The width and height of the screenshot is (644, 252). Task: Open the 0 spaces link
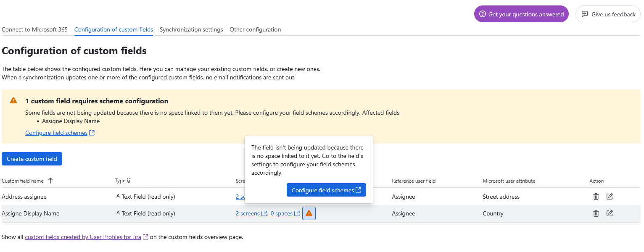tap(285, 213)
